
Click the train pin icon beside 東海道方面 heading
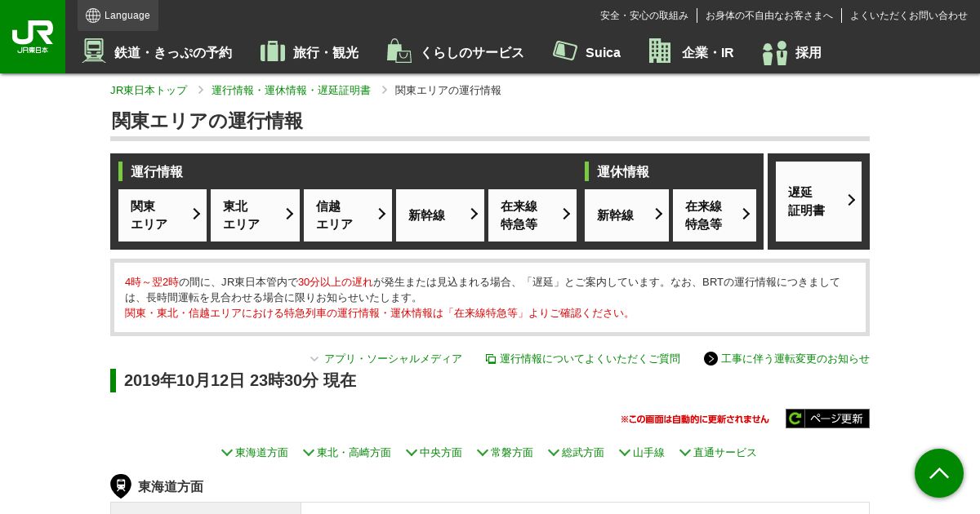[121, 486]
